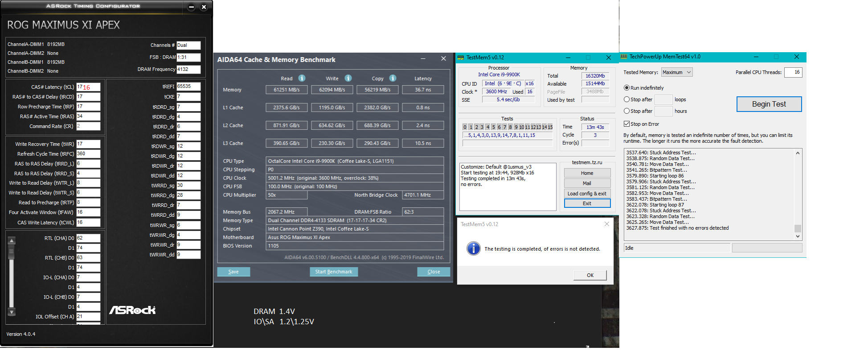Click Start Benchmark in AIDA64

pyautogui.click(x=334, y=272)
